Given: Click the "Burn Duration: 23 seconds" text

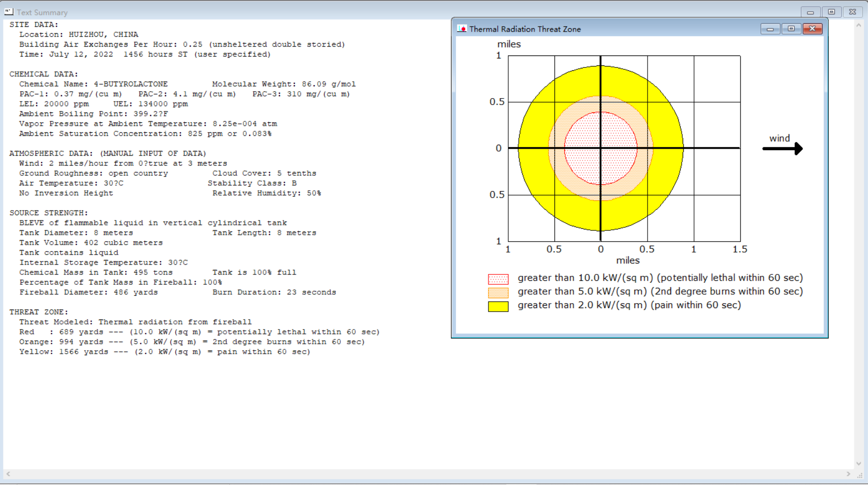Looking at the screenshot, I should [x=274, y=292].
